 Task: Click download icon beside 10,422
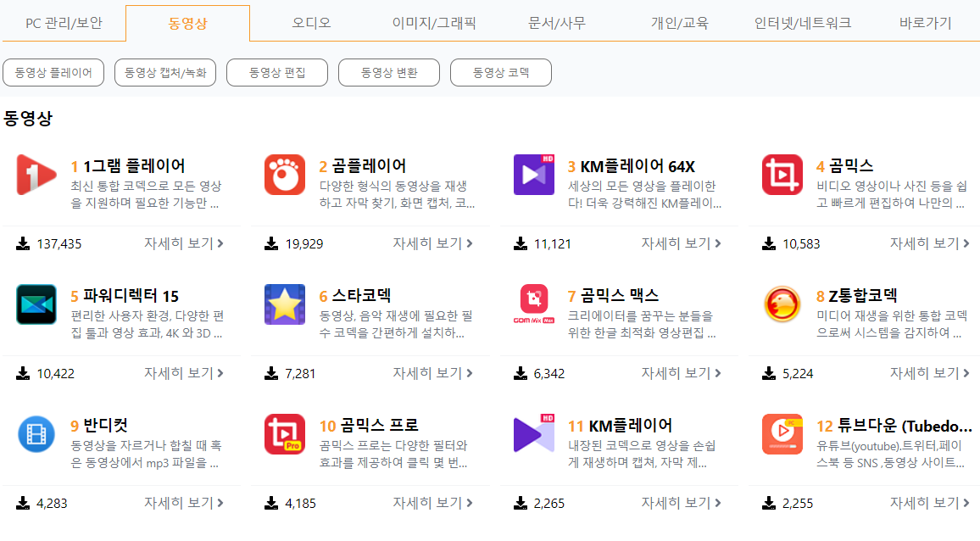pyautogui.click(x=23, y=373)
